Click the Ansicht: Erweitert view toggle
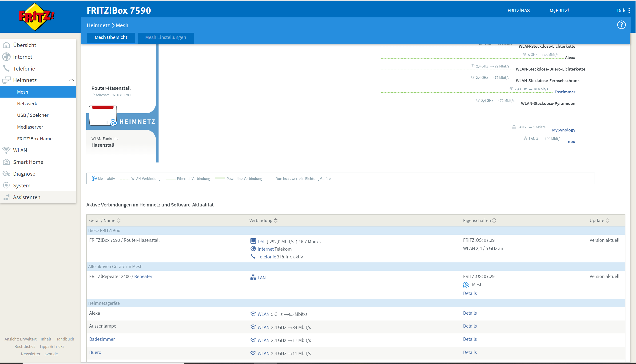Viewport: 636px width, 364px height. point(20,339)
